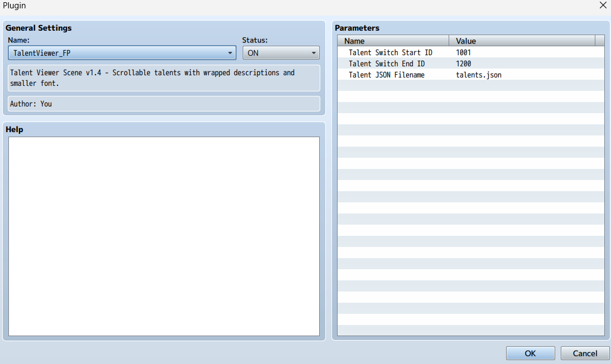Select the Talent JSON Filename parameter
This screenshot has width=611, height=364.
click(x=387, y=75)
